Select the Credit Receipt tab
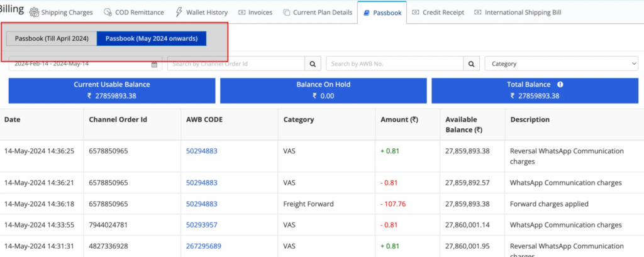644x257 pixels. coord(438,13)
